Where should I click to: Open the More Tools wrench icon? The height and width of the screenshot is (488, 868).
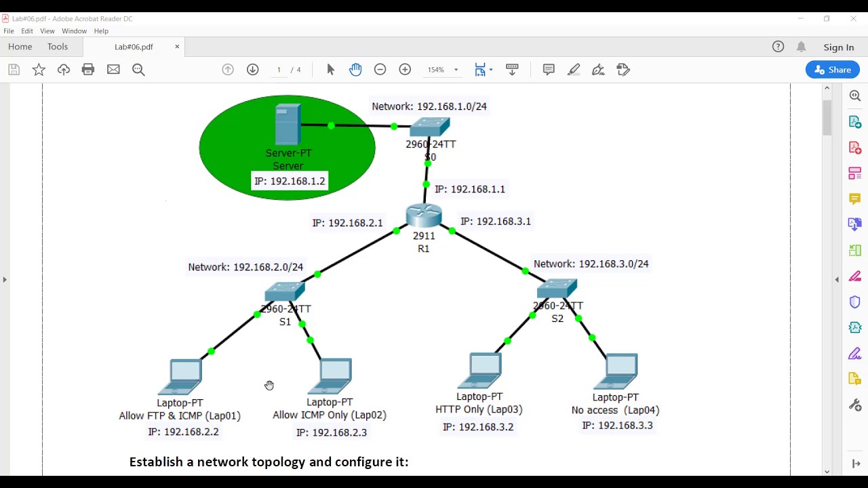(x=855, y=405)
